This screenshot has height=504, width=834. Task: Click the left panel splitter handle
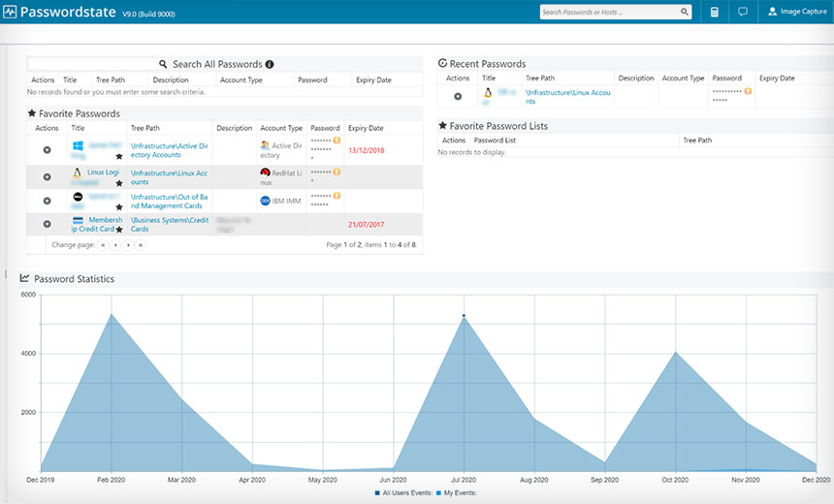pos(6,274)
